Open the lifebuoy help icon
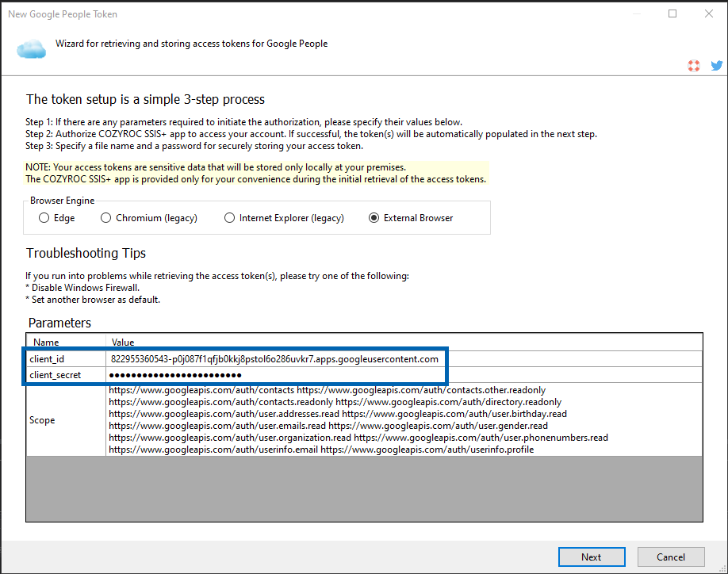The width and height of the screenshot is (728, 574). pos(694,66)
